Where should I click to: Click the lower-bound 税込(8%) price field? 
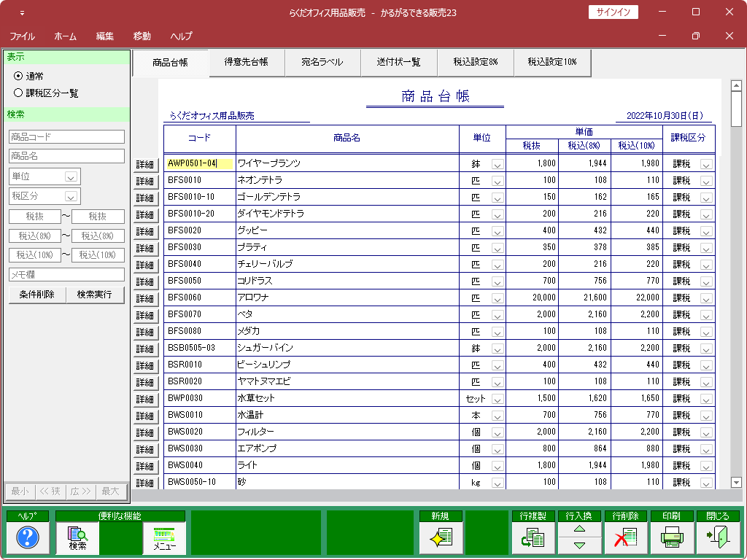coord(35,236)
